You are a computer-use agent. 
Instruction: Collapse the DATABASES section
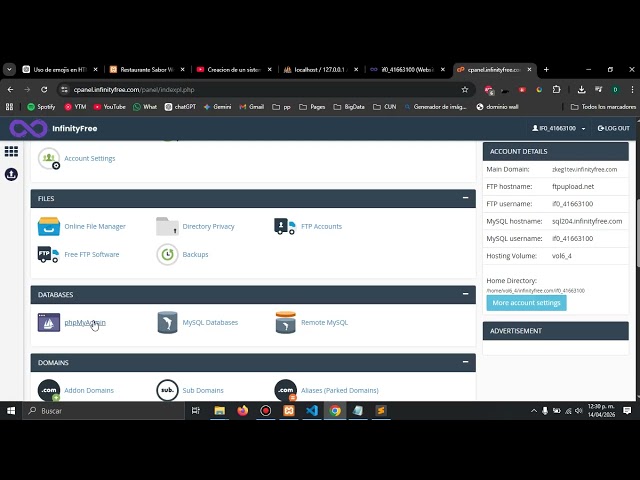point(465,294)
